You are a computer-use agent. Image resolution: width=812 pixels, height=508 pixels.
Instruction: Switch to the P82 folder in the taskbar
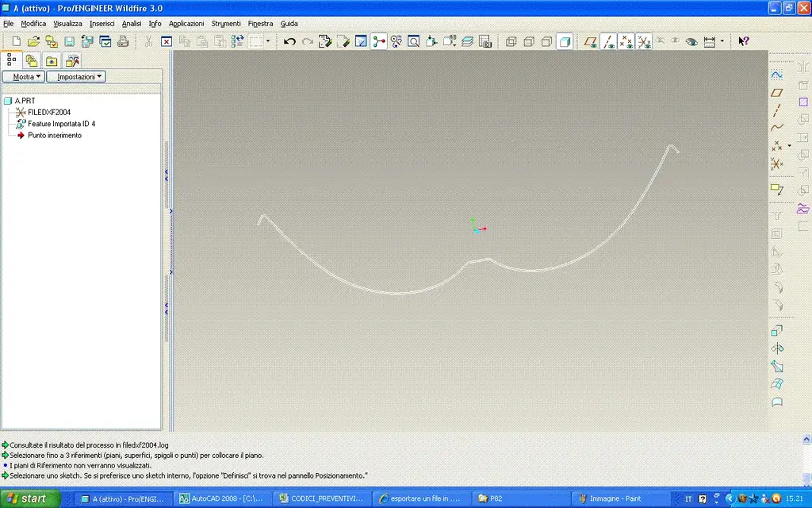522,498
